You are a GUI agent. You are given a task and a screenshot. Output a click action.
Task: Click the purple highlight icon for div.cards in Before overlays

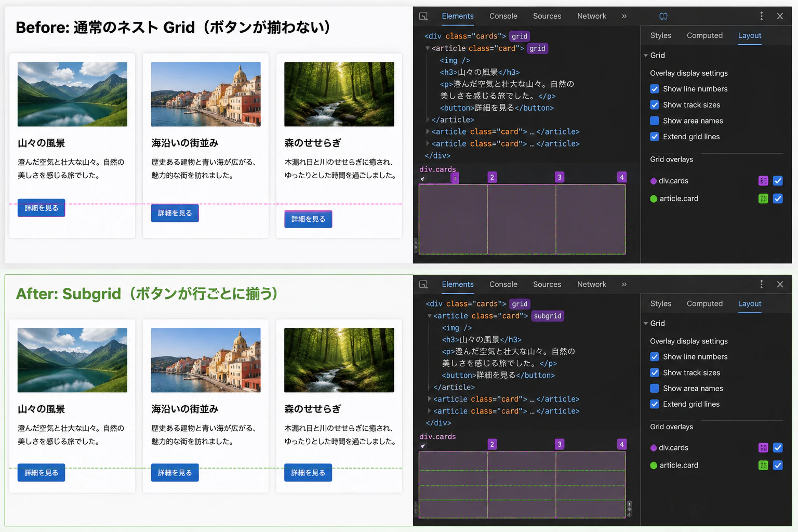[763, 181]
